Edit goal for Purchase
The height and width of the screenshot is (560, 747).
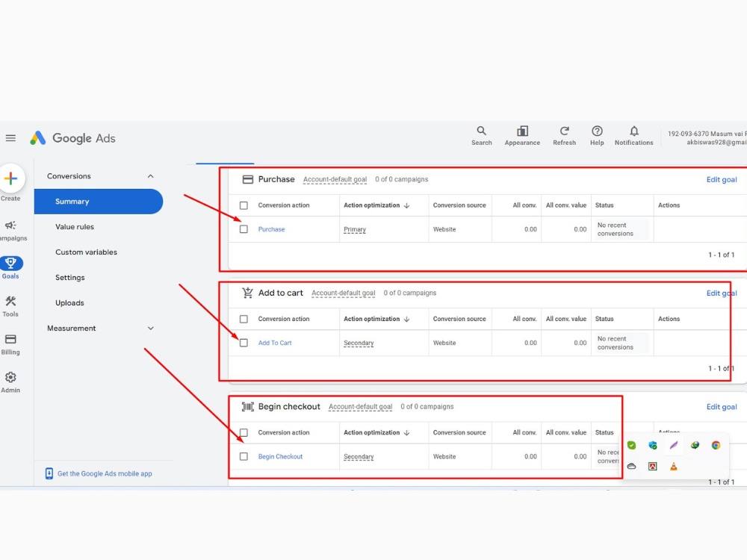[722, 179]
